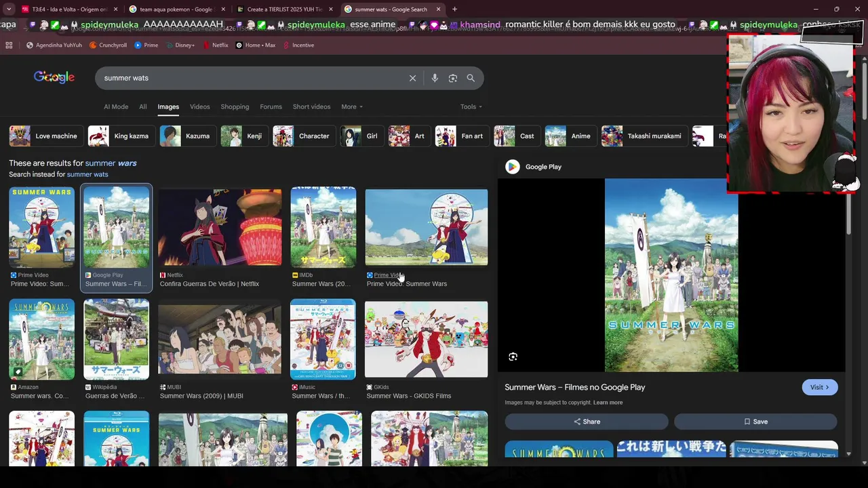Open the Agendinha YuhYuh bookmark
868x488 pixels.
54,45
